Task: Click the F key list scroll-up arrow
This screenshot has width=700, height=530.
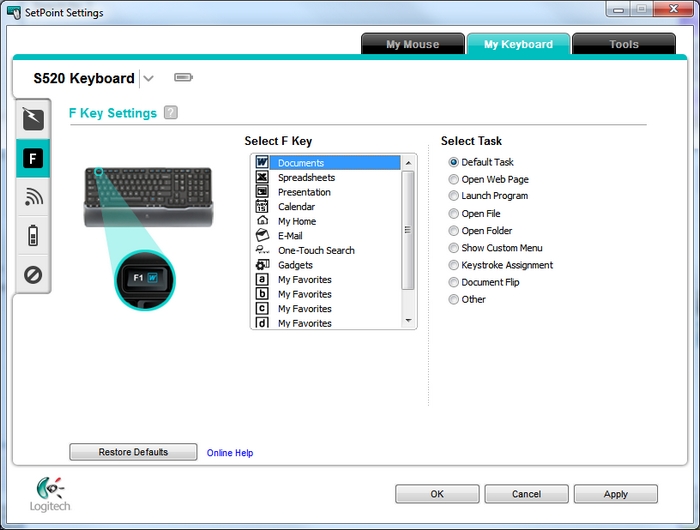Action: point(408,163)
